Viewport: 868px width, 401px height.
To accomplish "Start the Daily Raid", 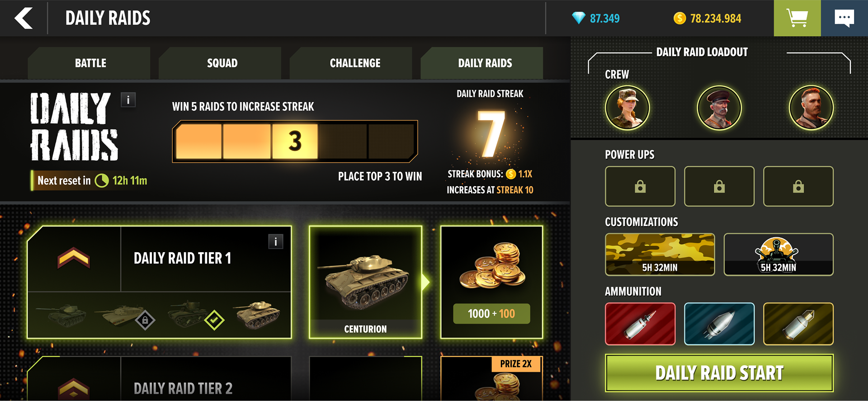I will tap(719, 373).
